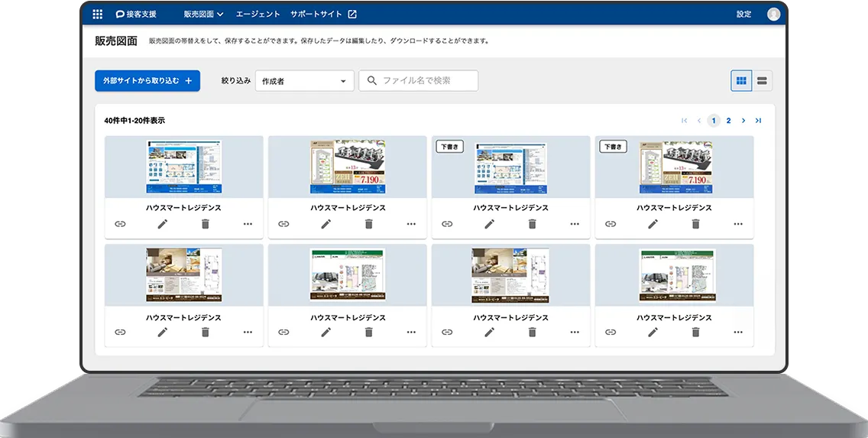The height and width of the screenshot is (438, 868).
Task: Select page 2 in pagination
Action: 728,121
